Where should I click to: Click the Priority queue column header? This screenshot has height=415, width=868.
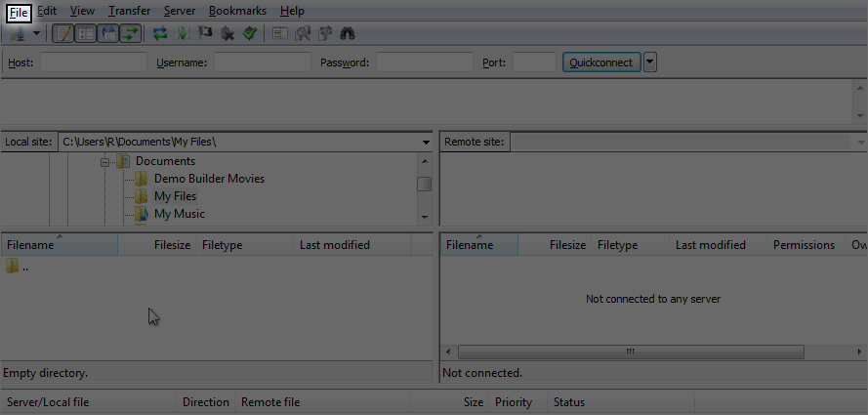tap(517, 402)
